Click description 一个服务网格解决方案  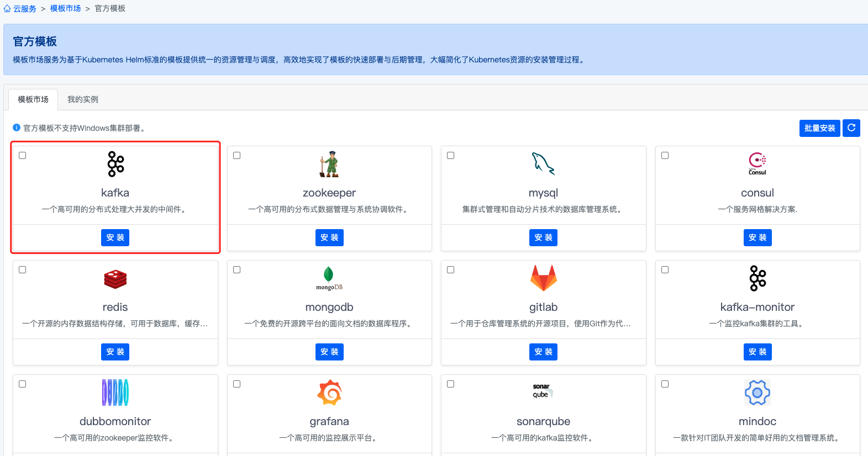click(x=757, y=209)
